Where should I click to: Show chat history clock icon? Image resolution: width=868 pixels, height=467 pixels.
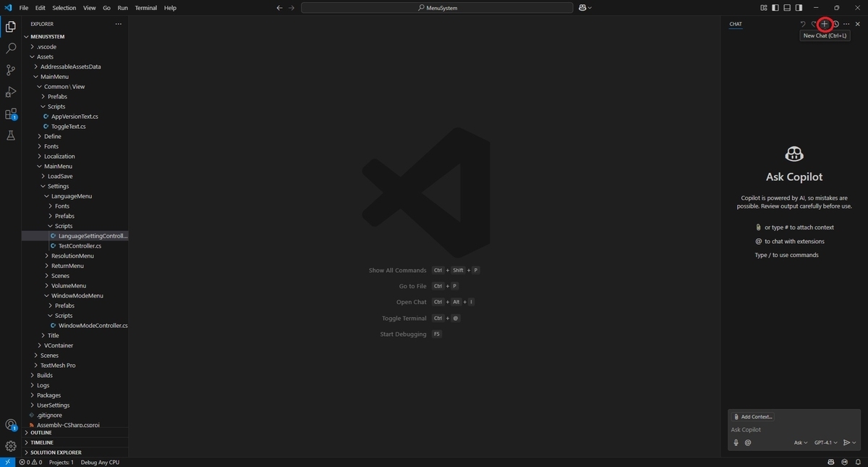835,24
